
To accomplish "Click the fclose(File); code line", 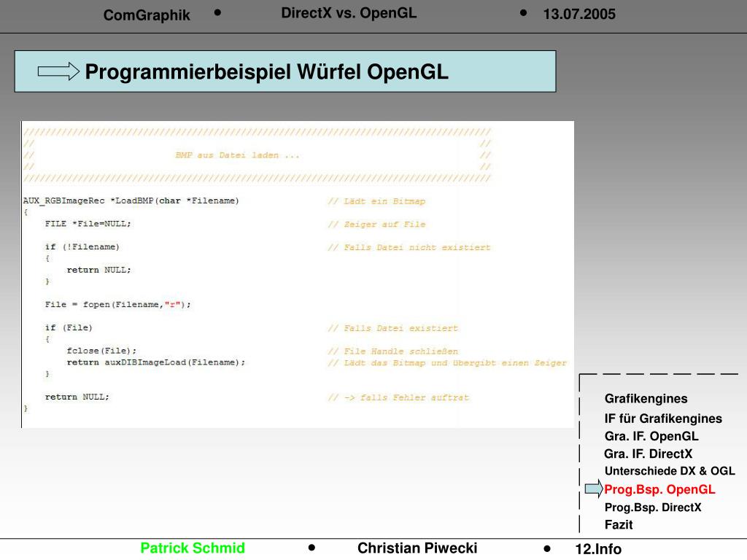I will [x=101, y=351].
